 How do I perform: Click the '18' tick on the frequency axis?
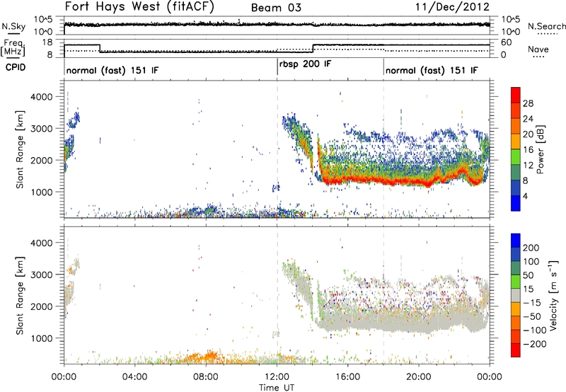coord(47,42)
